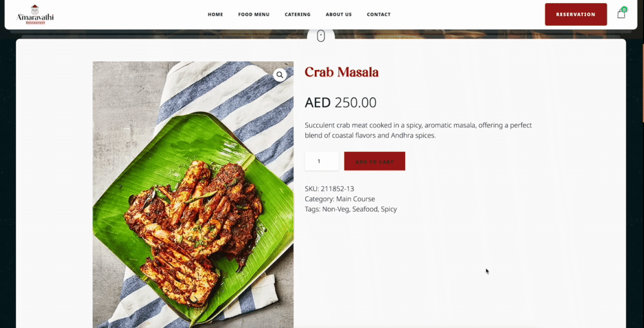This screenshot has width=644, height=328.
Task: Follow the Non-Veg tag link
Action: (x=335, y=209)
